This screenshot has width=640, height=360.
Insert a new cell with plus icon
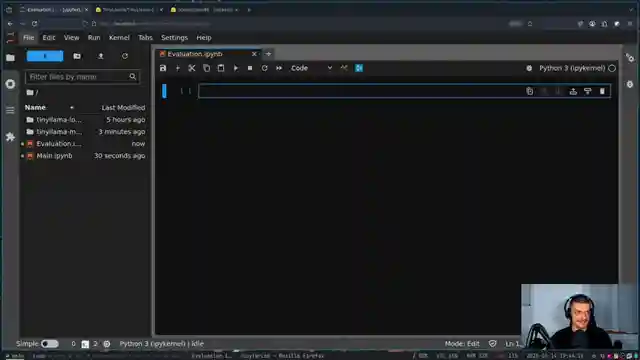(x=178, y=68)
